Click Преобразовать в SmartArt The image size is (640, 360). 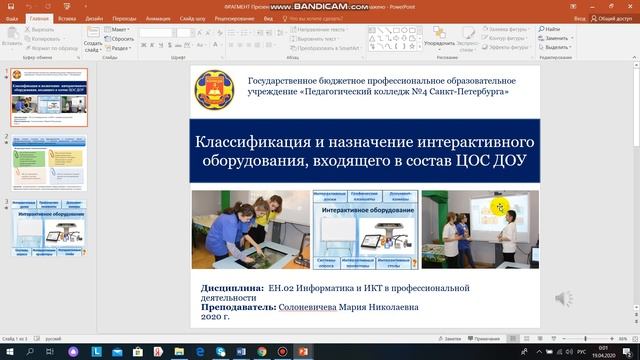pos(326,48)
